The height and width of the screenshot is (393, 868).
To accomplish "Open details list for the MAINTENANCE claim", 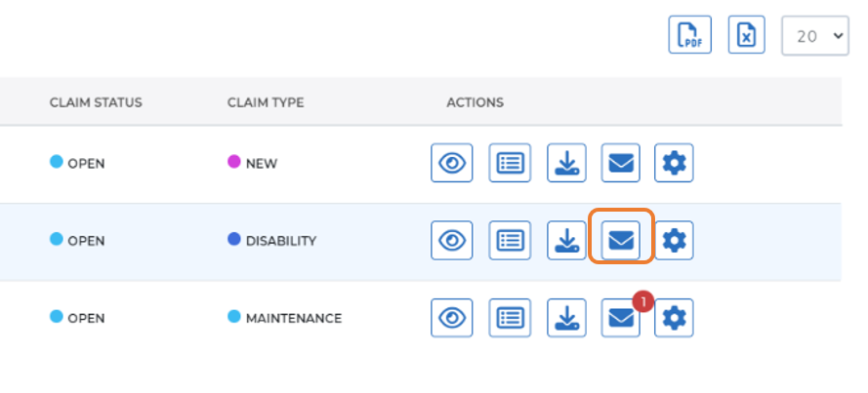I will point(509,318).
